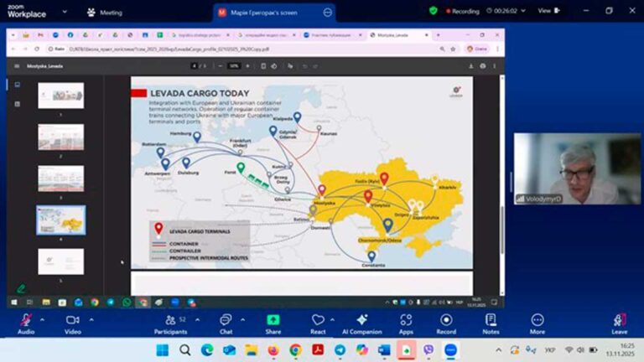Open the Zoom Workplace menu

25,13
